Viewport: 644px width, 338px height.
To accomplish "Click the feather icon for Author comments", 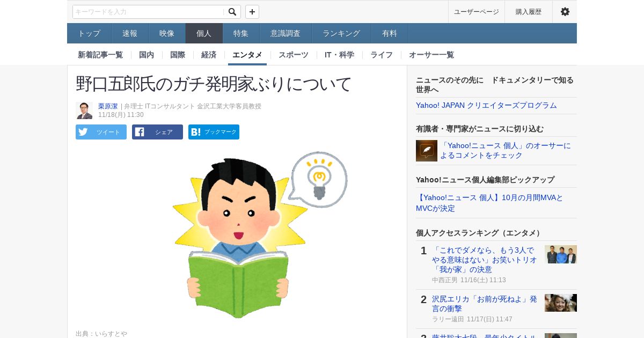I will (x=427, y=151).
